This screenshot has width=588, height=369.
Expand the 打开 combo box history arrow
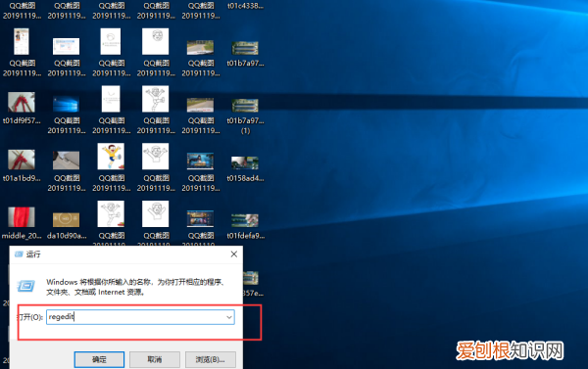pyautogui.click(x=229, y=317)
